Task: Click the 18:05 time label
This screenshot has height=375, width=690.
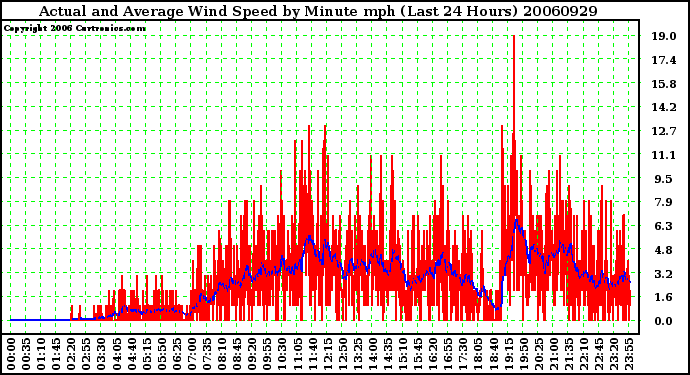Action: click(x=478, y=354)
